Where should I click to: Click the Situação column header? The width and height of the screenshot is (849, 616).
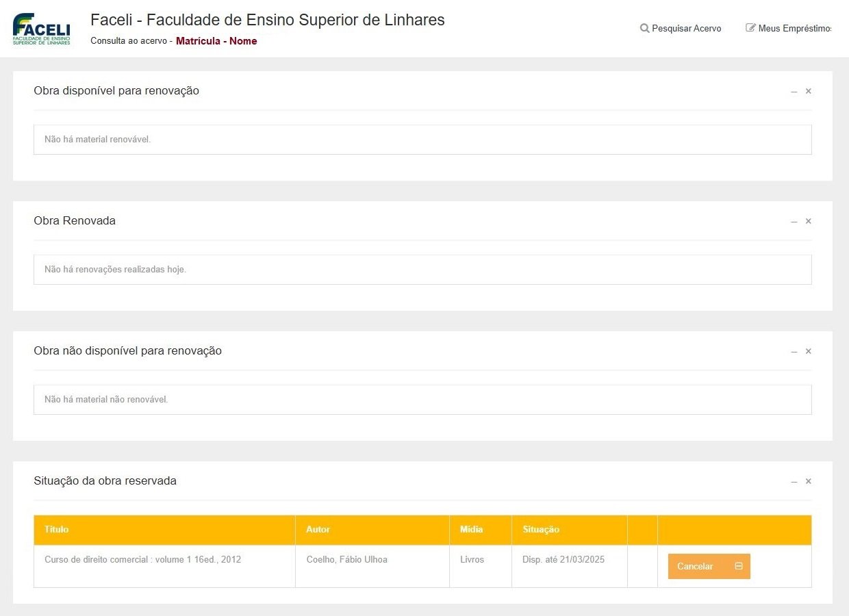click(541, 530)
